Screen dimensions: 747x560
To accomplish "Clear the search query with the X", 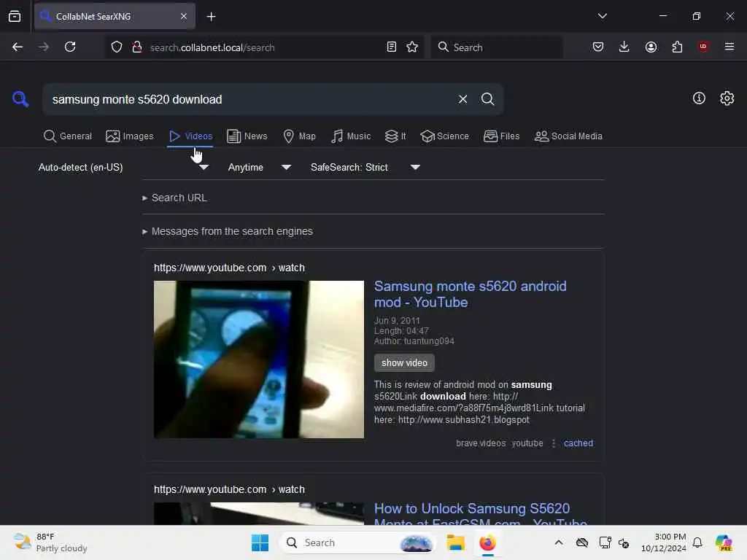I will (462, 99).
